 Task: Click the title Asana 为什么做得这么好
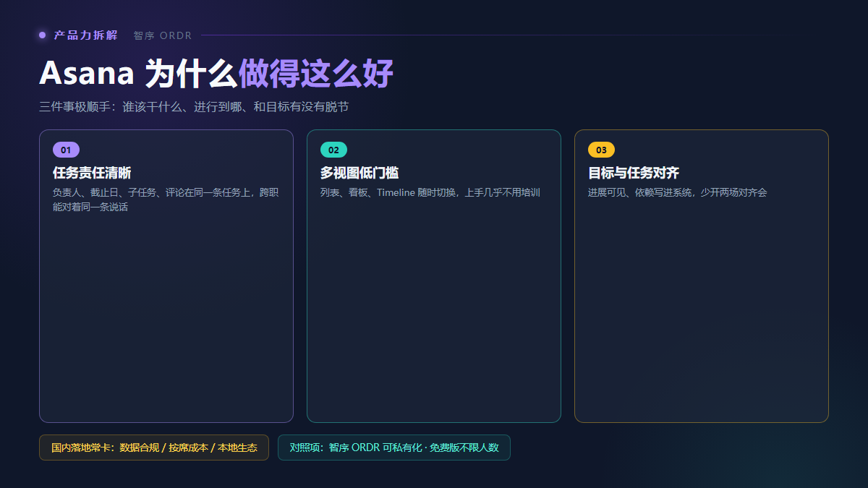216,73
